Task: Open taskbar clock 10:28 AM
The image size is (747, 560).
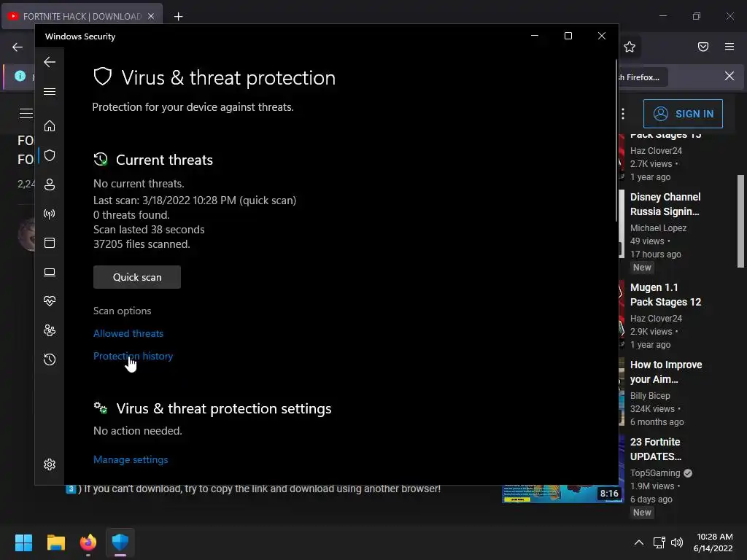Action: [713, 542]
